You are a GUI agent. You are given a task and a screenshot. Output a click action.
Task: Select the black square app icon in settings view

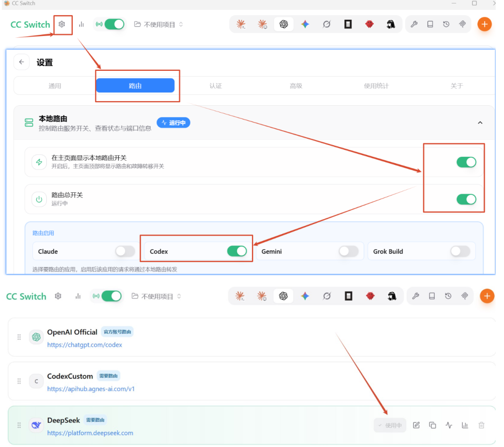pos(348,24)
